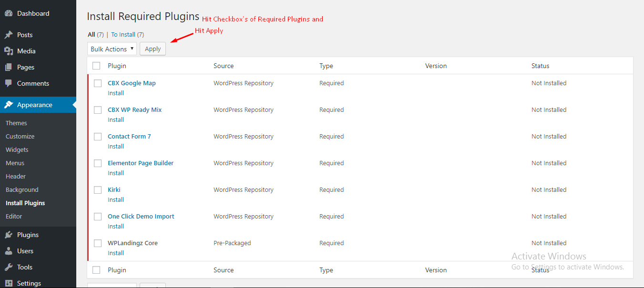Screen dimensions: 644x288
Task: Check the WPLandingz Core checkbox
Action: click(98, 243)
